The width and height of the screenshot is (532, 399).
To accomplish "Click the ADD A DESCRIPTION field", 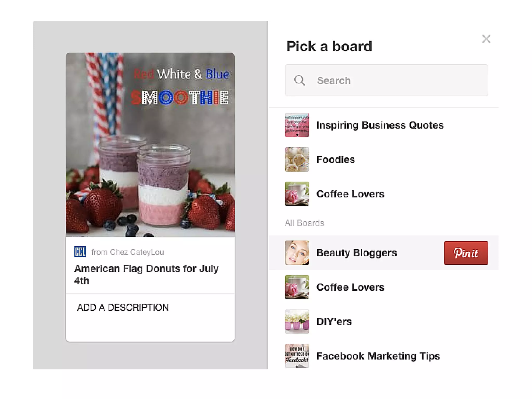I will click(x=150, y=318).
